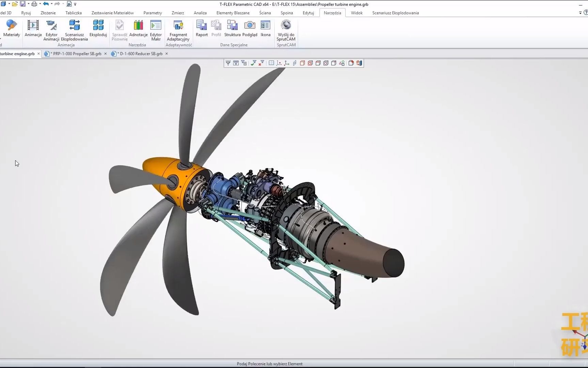Open the Struktura structure tool
This screenshot has height=368, width=588.
tap(232, 28)
